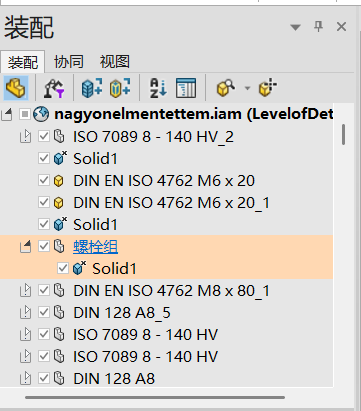Open the robot arm filter tool
Viewport: 361px width, 411px height.
click(x=54, y=88)
